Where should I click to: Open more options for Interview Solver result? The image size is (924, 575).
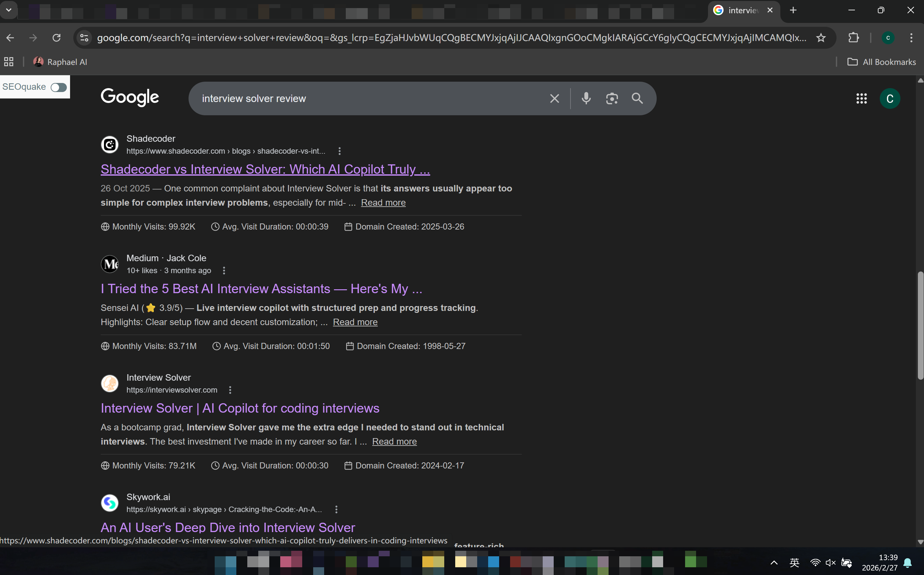click(x=230, y=390)
